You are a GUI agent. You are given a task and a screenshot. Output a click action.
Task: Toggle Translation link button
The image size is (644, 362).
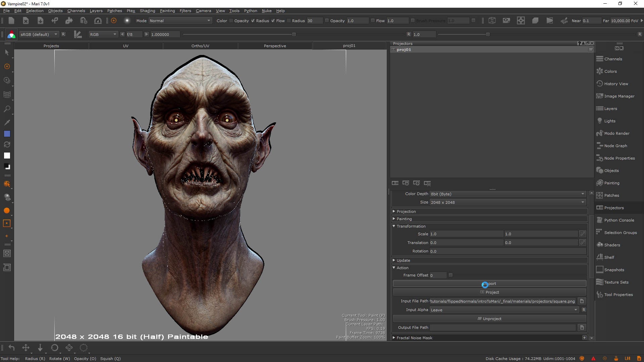click(583, 242)
